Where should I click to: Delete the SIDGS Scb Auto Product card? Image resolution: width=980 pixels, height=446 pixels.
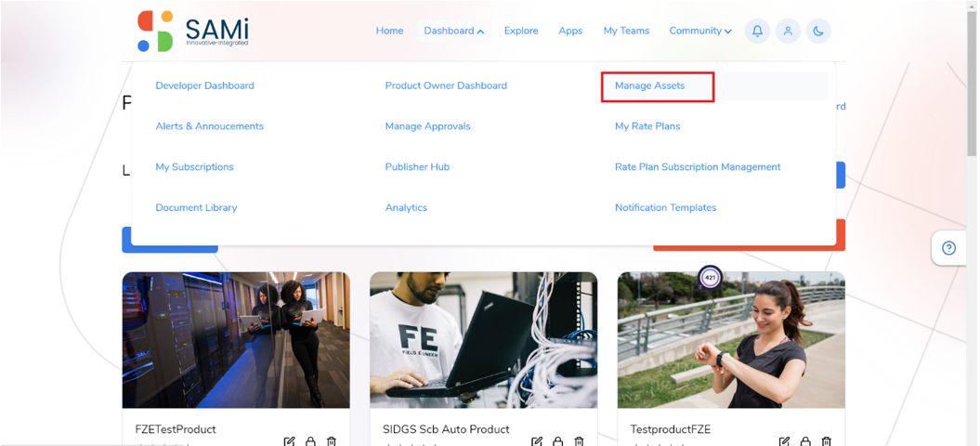tap(579, 441)
